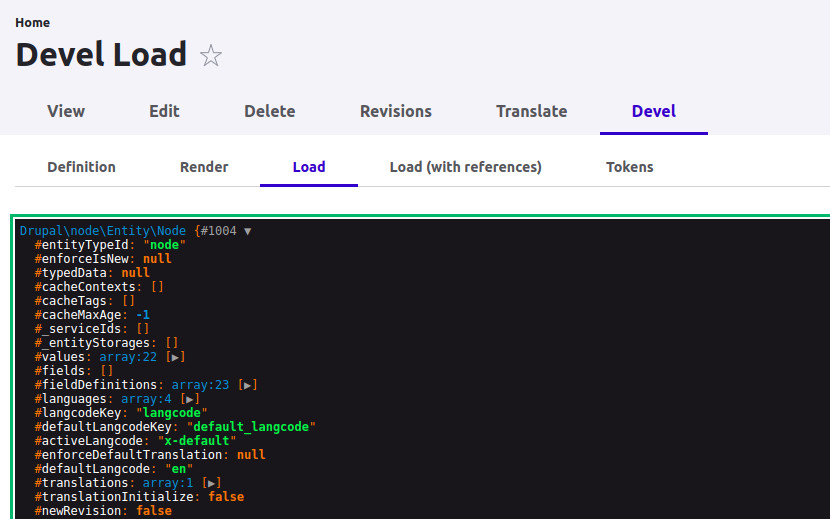Expand the #values array:22
Image resolution: width=830 pixels, height=519 pixels.
click(175, 357)
